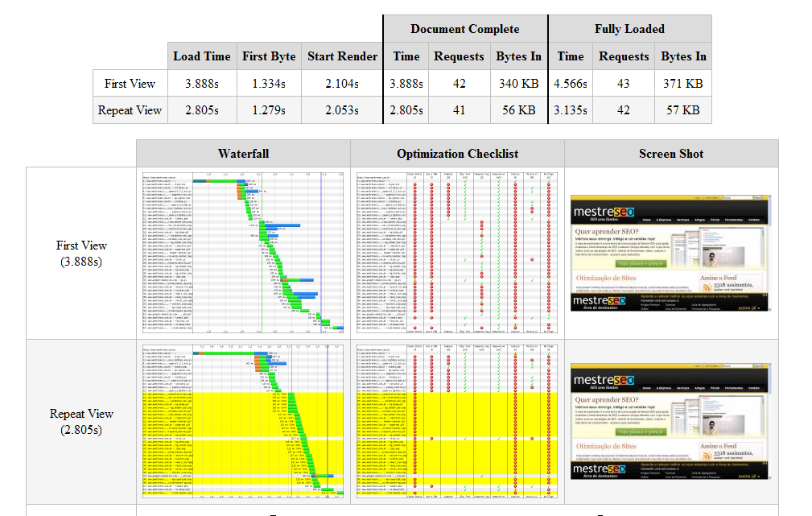Screen dimensions: 812x516
Task: Open the First View waterfall chart thumbnail
Action: [243, 253]
